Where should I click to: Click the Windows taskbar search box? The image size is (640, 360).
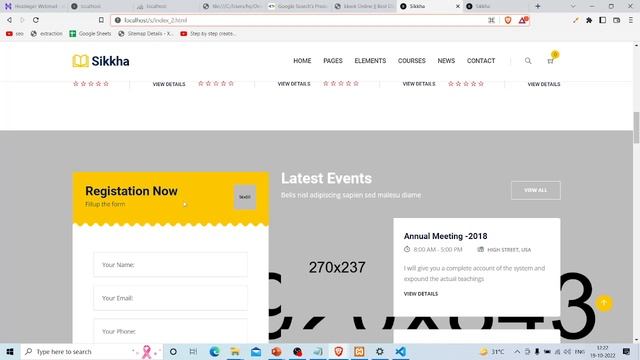[x=91, y=351]
